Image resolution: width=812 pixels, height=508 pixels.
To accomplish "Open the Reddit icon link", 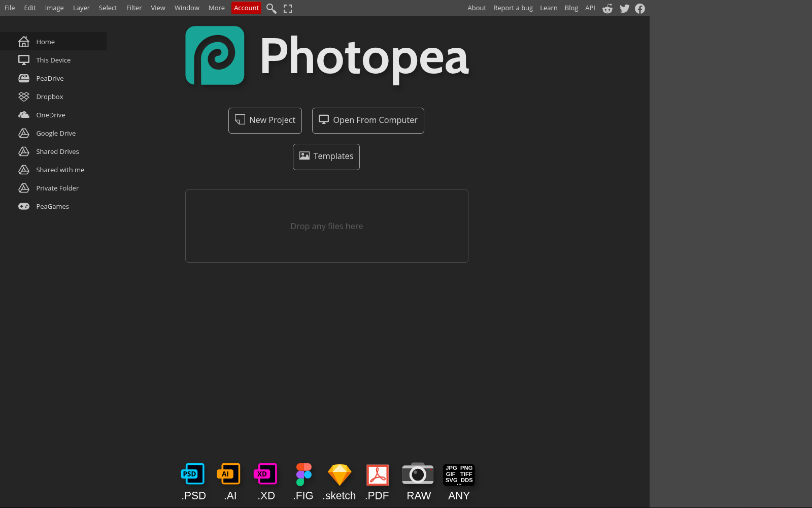I will coord(607,9).
